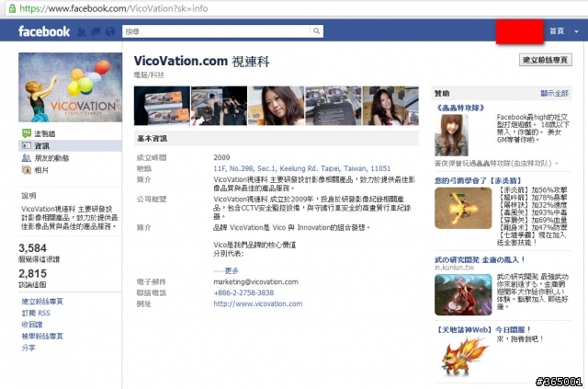The image size is (588, 389).
Task: Click 檢舉粉絲專頁 report page link
Action: 42,336
